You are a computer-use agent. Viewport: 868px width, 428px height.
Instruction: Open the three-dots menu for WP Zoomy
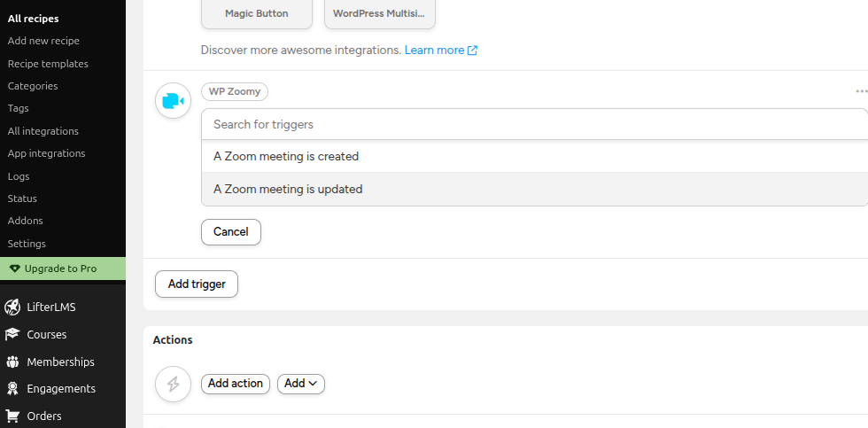click(861, 91)
